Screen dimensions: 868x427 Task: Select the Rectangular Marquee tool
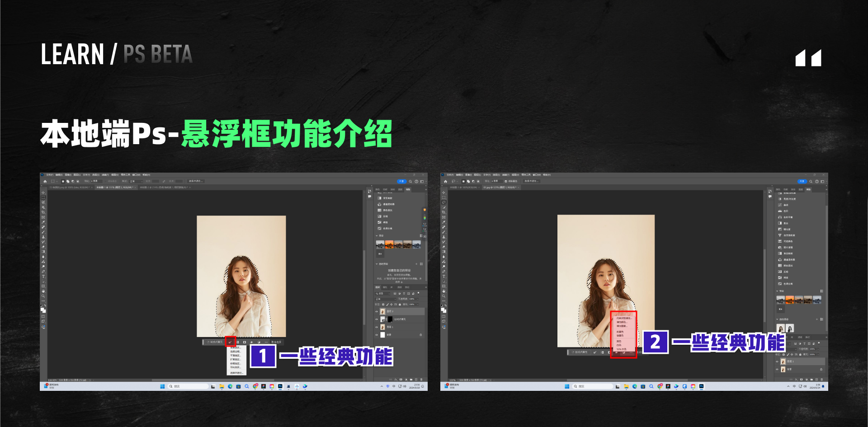43,198
